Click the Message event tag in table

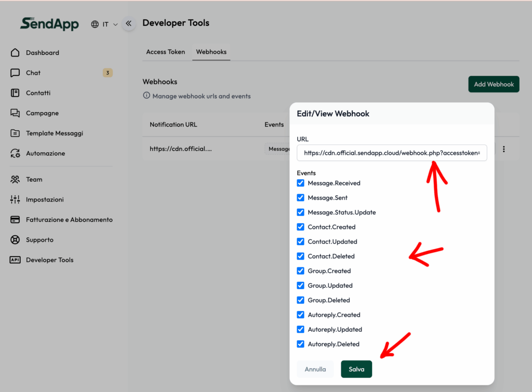[277, 149]
